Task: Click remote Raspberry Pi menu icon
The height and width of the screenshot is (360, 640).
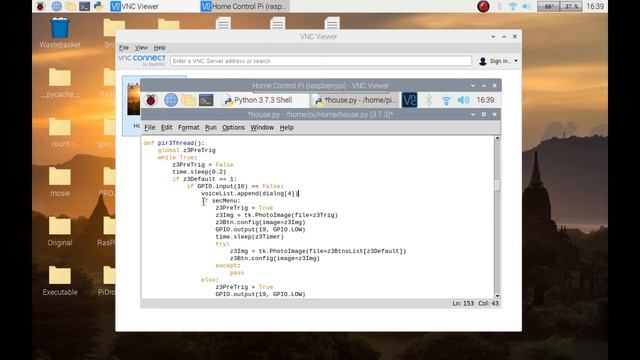Action: click(151, 100)
